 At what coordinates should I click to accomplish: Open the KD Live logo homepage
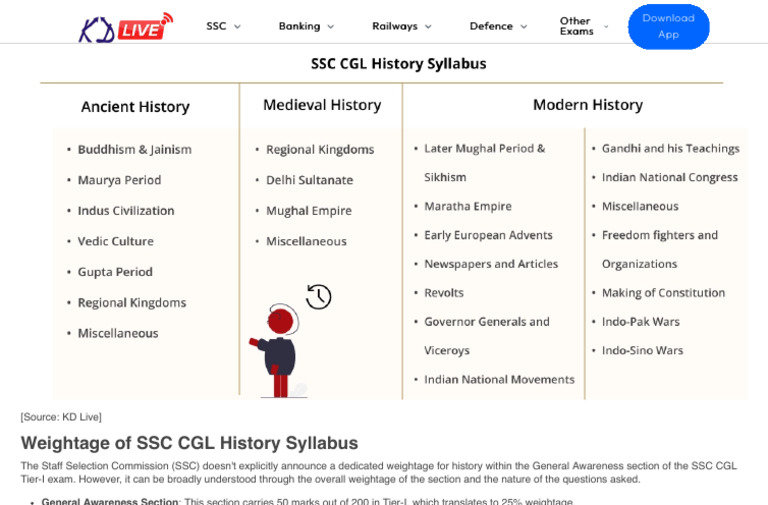point(126,28)
